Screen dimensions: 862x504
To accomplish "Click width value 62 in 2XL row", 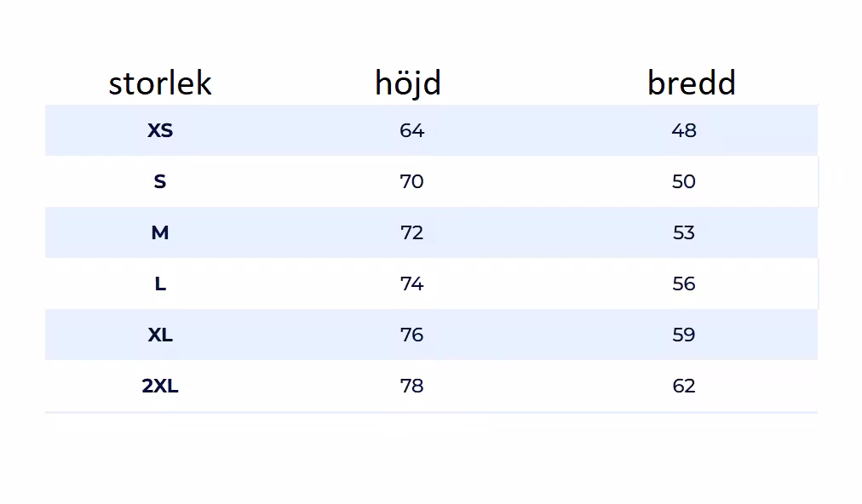I will tap(683, 386).
